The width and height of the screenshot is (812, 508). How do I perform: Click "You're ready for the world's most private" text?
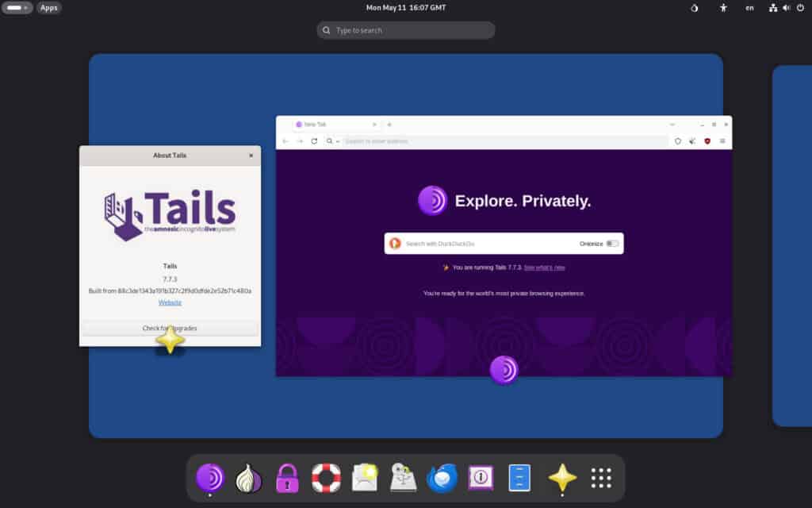[x=504, y=294]
